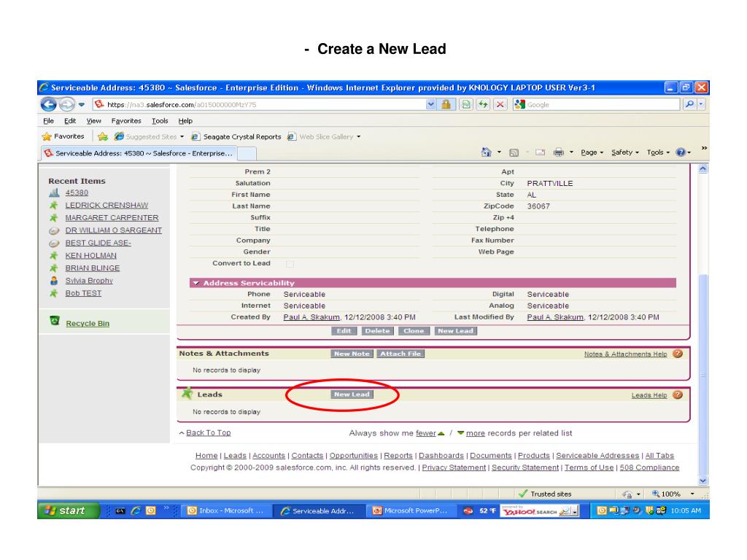747x560 pixels.
Task: Switch to Microsoft PowerPoint taskbar item
Action: (412, 511)
